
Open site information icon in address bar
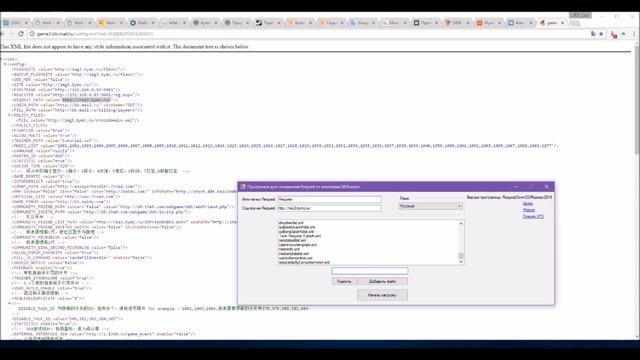point(32,34)
